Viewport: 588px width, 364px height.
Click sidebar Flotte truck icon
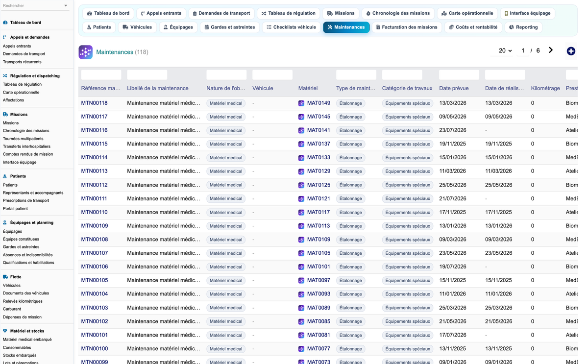pyautogui.click(x=5, y=277)
